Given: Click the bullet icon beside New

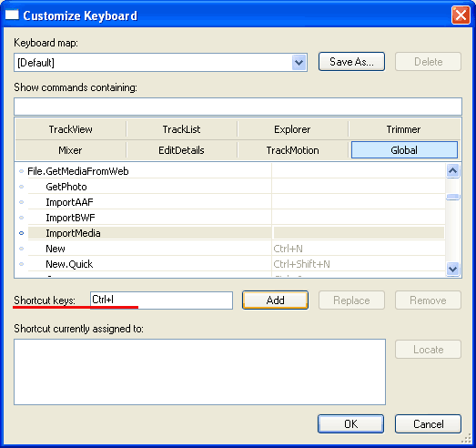Looking at the screenshot, I should click(21, 249).
